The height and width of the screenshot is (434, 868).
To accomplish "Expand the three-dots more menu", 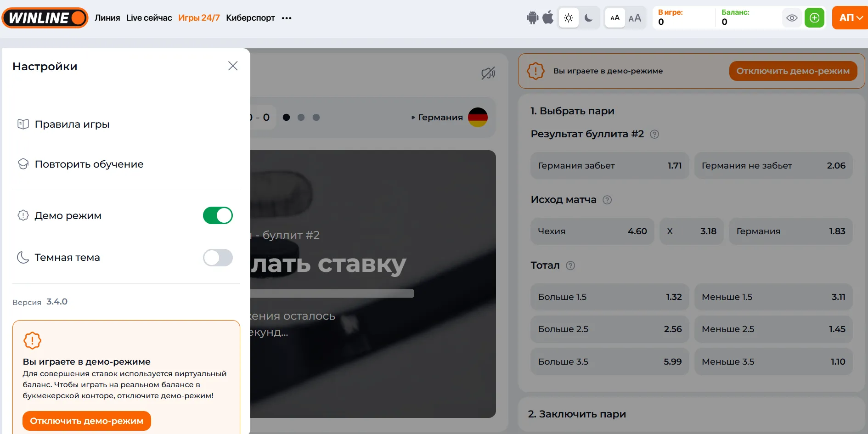I will tap(287, 18).
